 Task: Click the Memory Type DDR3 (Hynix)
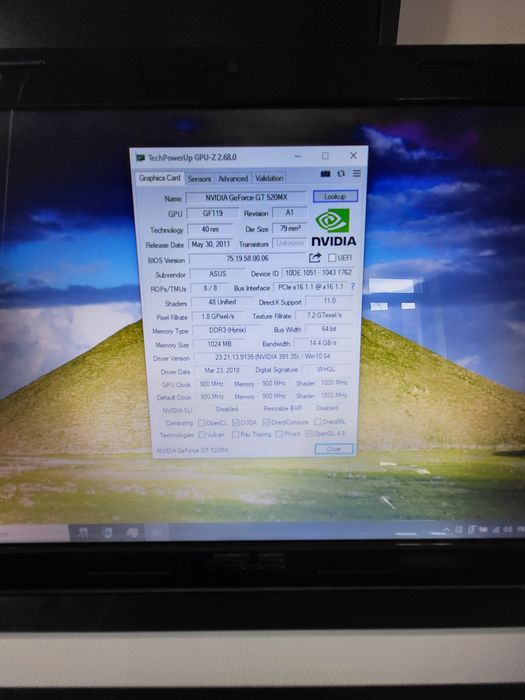(227, 330)
